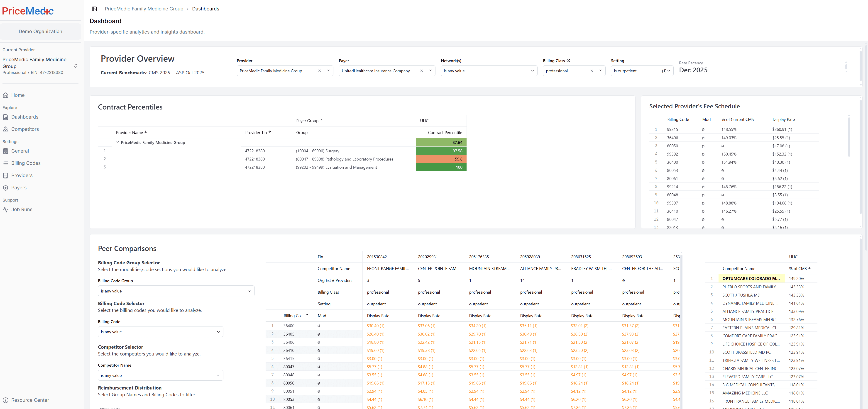Select the General settings icon

(6, 151)
